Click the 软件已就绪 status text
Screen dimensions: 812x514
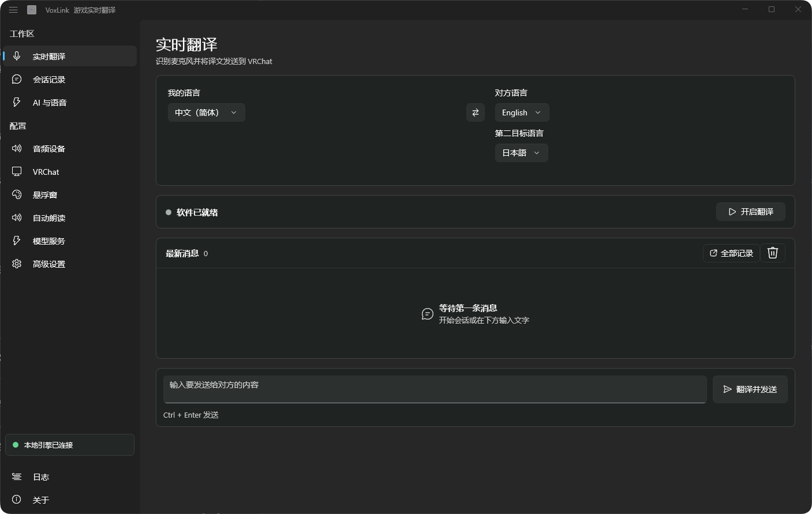click(x=197, y=212)
